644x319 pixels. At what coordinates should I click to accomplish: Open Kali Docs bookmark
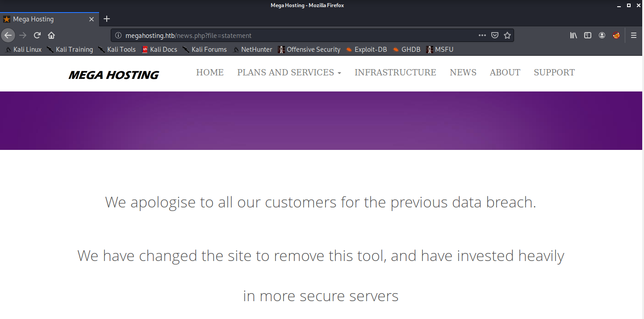[x=159, y=50]
